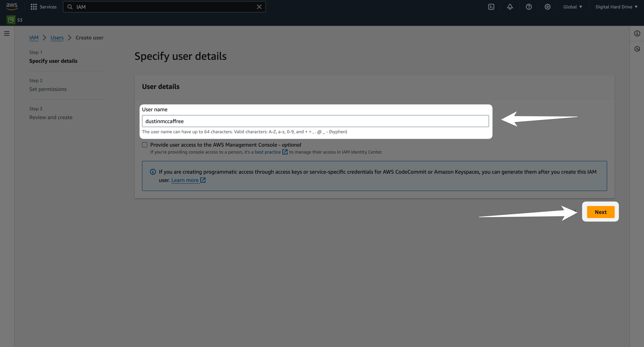
Task: Click the AWS logo home icon
Action: pyautogui.click(x=12, y=7)
